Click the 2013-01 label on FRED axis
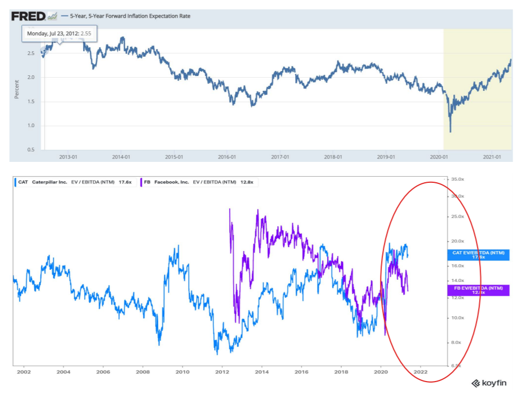The image size is (532, 397). pos(68,157)
